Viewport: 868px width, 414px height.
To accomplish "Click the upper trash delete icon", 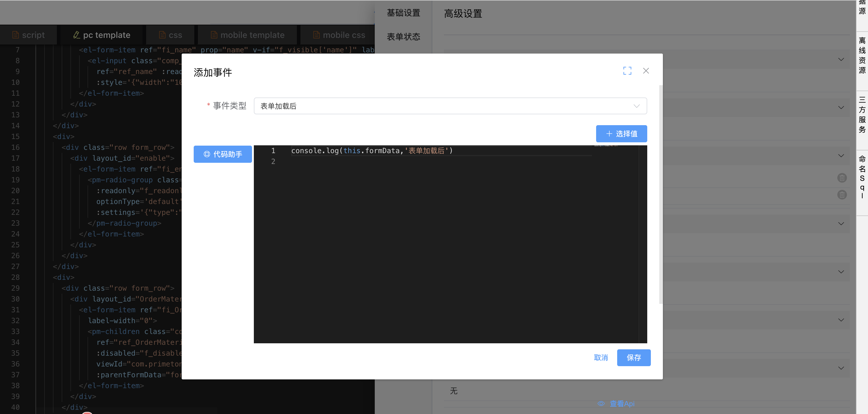I will pyautogui.click(x=842, y=178).
